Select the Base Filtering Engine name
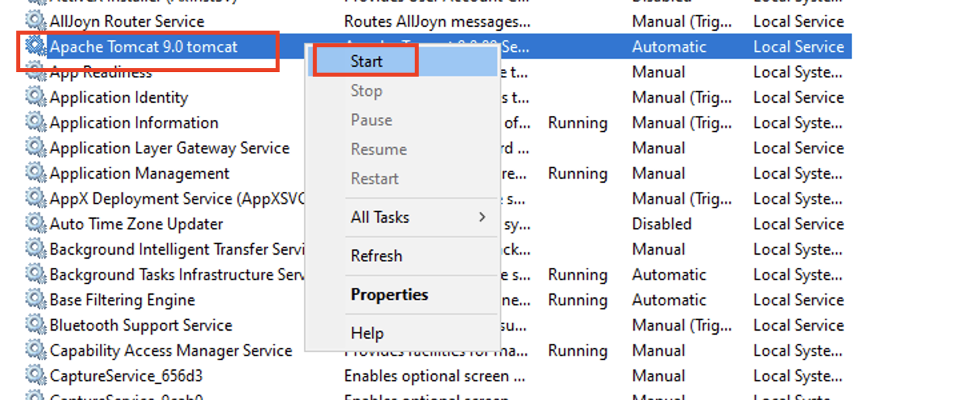The width and height of the screenshot is (980, 400). click(122, 300)
